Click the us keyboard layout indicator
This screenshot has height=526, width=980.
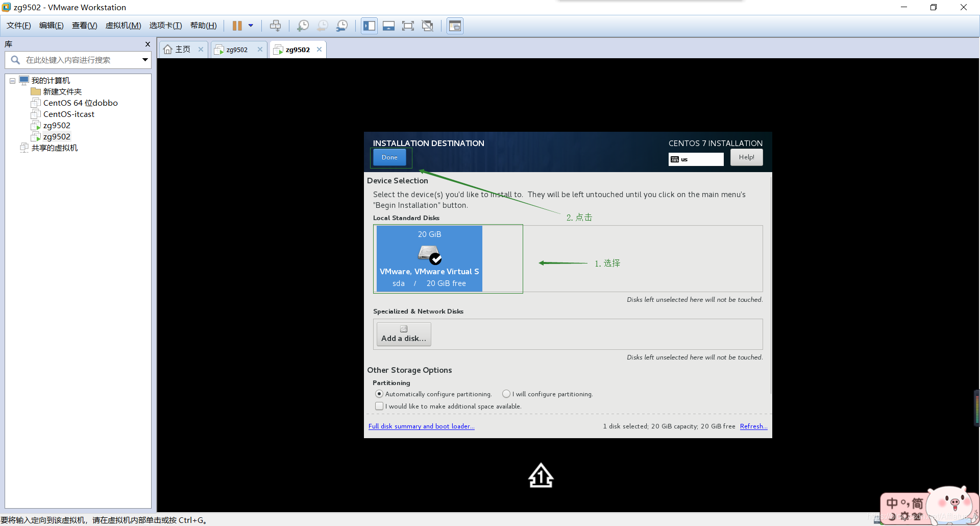click(x=696, y=159)
